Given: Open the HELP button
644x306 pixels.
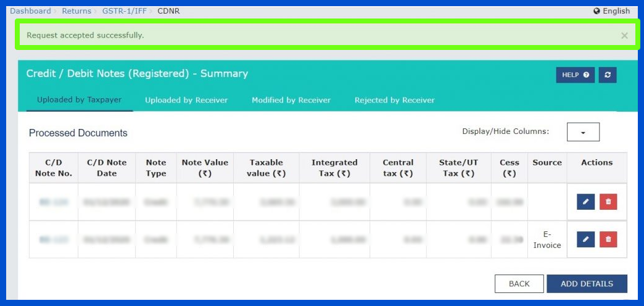Looking at the screenshot, I should pyautogui.click(x=576, y=75).
